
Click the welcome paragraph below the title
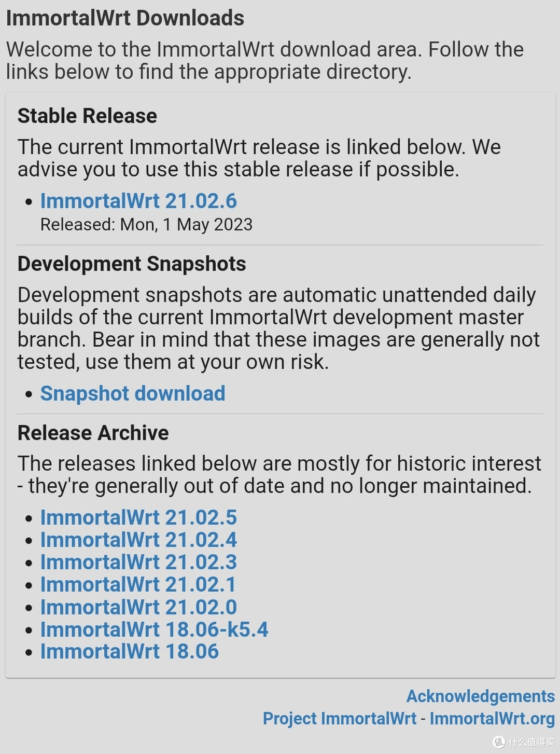tap(264, 61)
